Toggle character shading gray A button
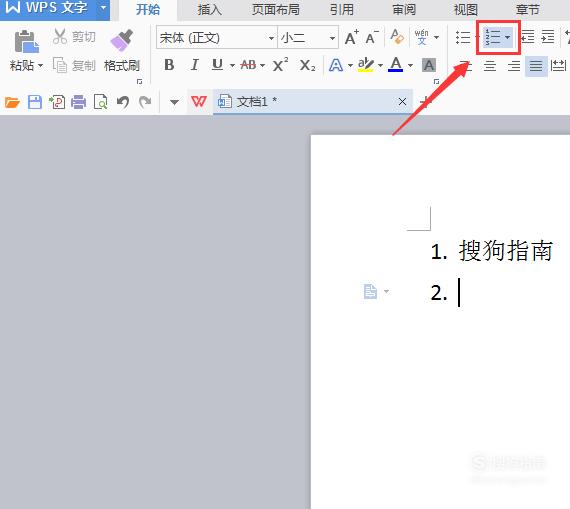The height and width of the screenshot is (509, 570). point(429,65)
